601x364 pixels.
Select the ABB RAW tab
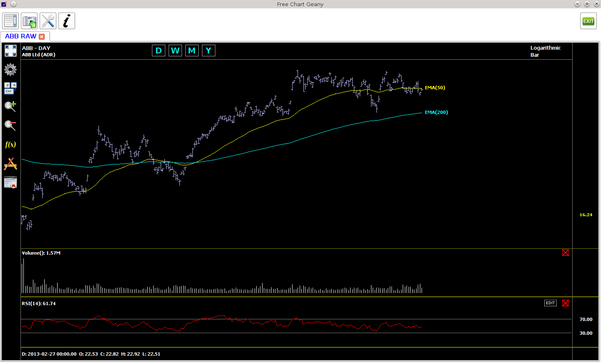[x=20, y=36]
